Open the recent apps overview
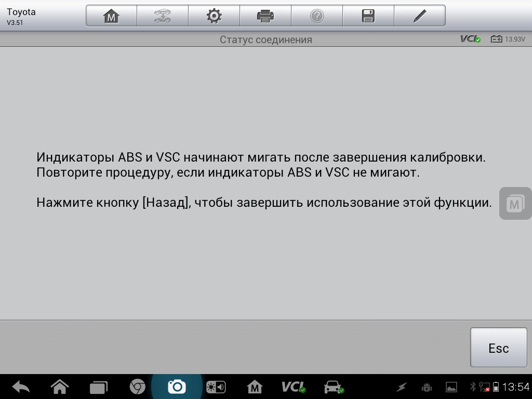The height and width of the screenshot is (399, 532). pyautogui.click(x=98, y=387)
